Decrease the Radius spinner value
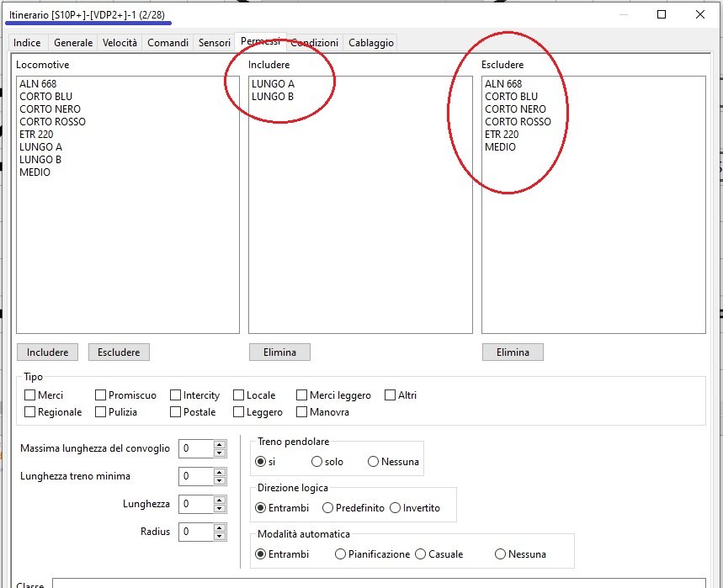 tap(220, 536)
